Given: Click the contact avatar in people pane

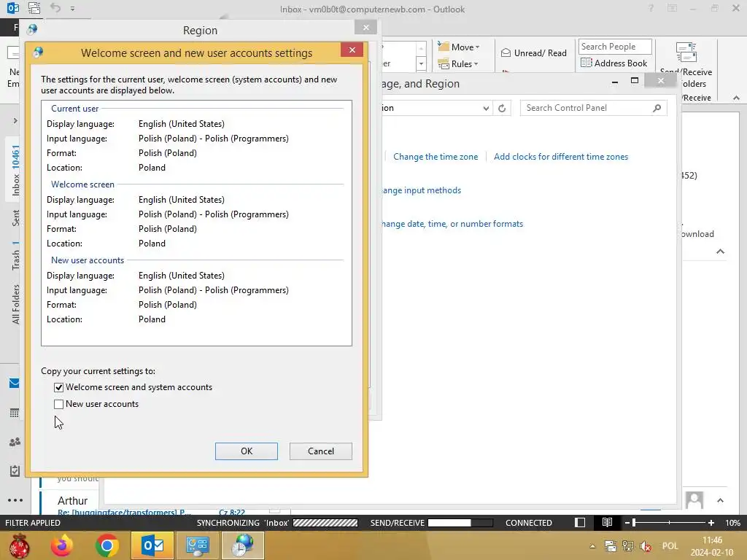Looking at the screenshot, I should pos(694,500).
